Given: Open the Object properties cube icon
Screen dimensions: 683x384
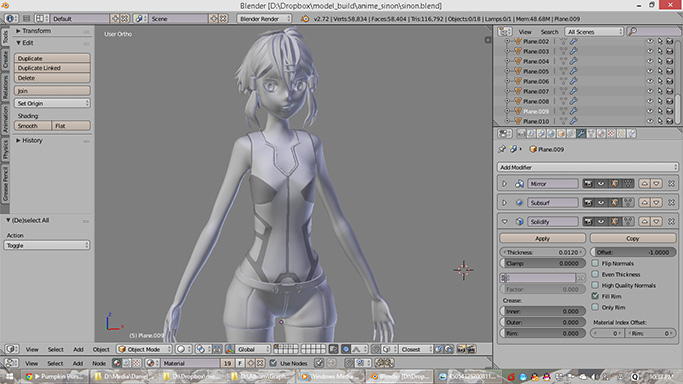Looking at the screenshot, I should pos(561,134).
